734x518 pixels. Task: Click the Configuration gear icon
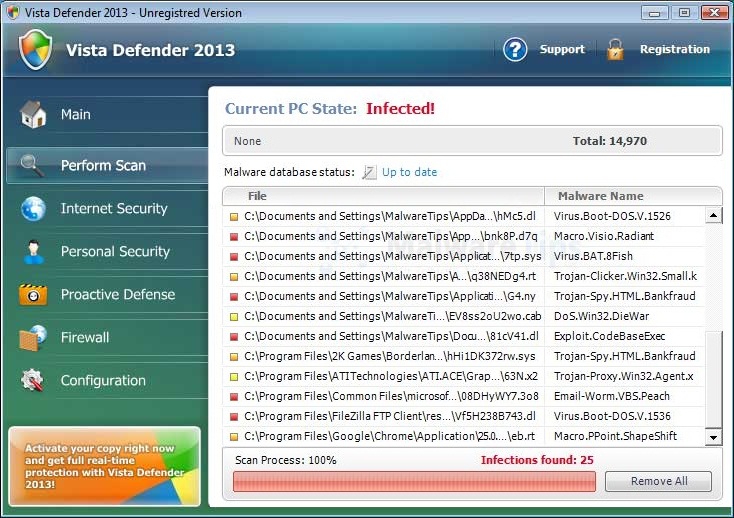(x=32, y=380)
